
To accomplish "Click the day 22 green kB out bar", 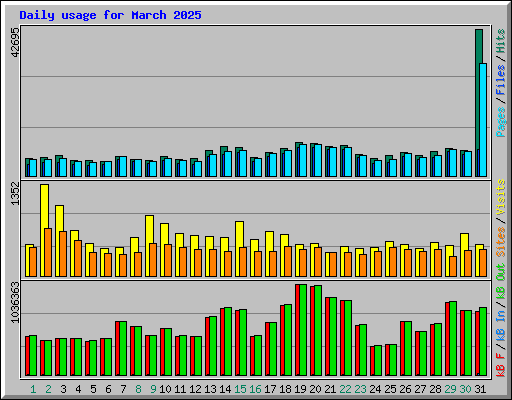I will coord(348,338).
